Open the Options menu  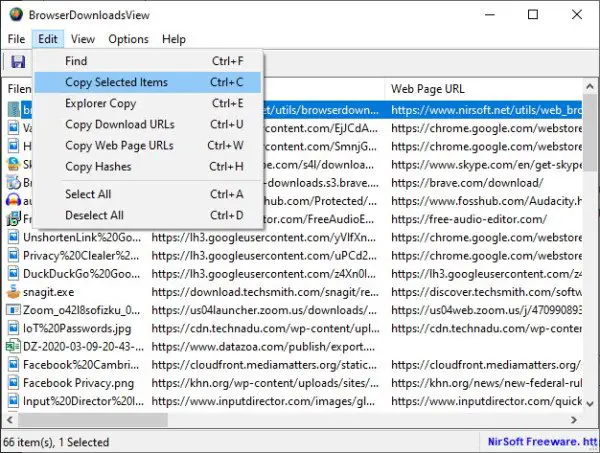pyautogui.click(x=128, y=39)
